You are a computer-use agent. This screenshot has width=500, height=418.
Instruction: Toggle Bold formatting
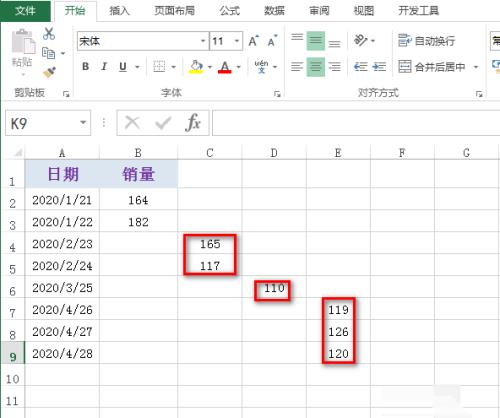86,67
